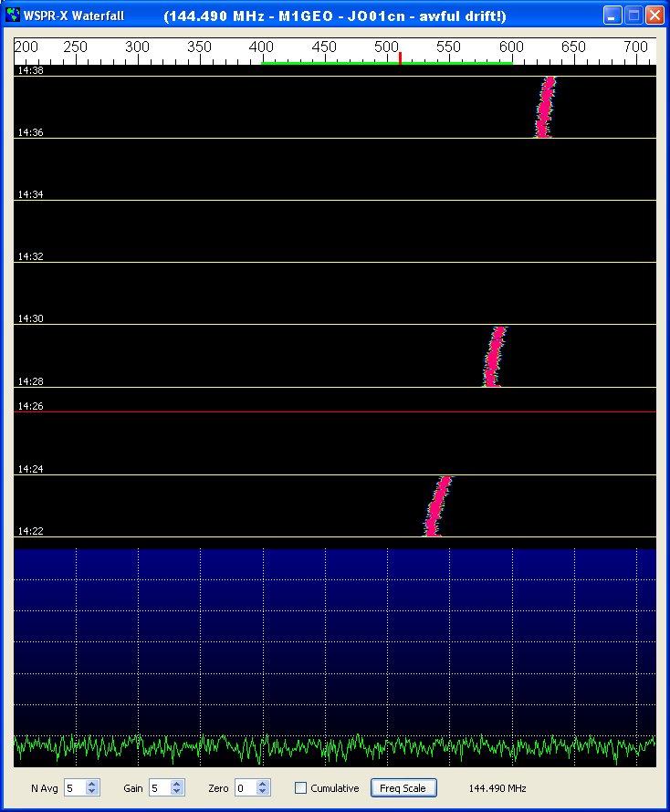Click the 14:26 time label

[x=30, y=406]
